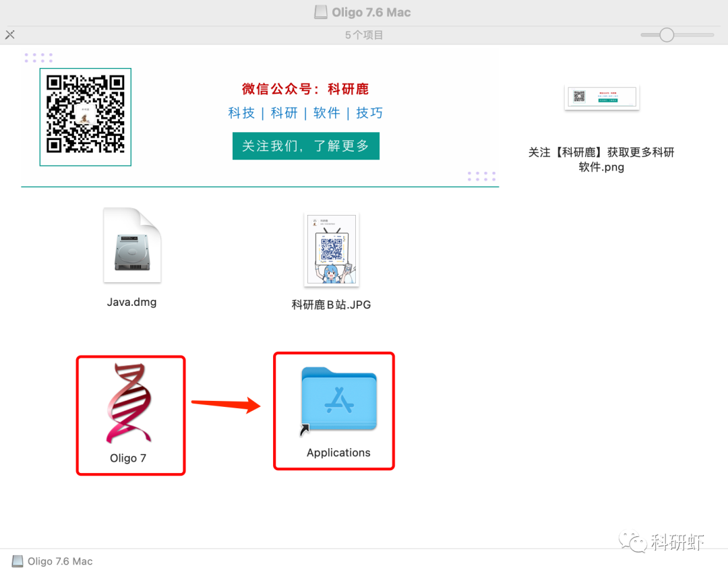
Task: Click the customize toolbar icon at window top-left
Action: [9, 35]
